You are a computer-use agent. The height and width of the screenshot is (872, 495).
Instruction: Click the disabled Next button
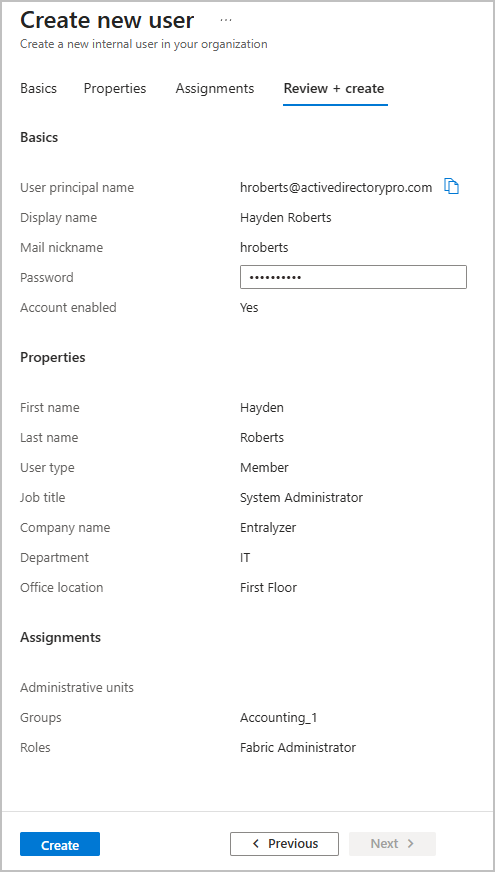click(x=392, y=844)
